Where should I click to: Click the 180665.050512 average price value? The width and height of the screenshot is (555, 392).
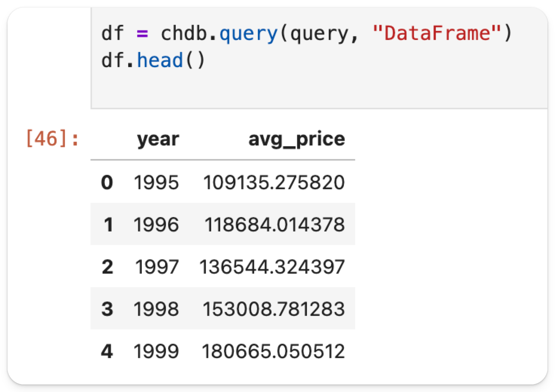[x=273, y=351]
